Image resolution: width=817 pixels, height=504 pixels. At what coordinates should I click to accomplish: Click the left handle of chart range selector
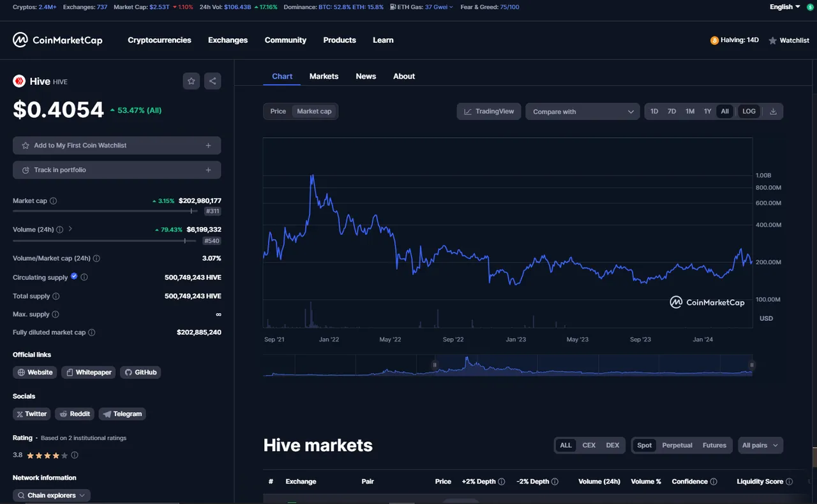435,365
